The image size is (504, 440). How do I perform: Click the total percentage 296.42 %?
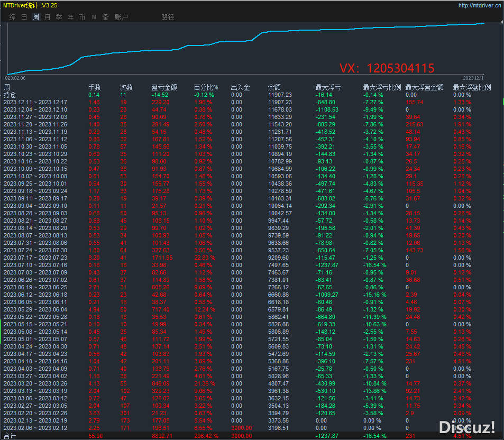point(206,436)
